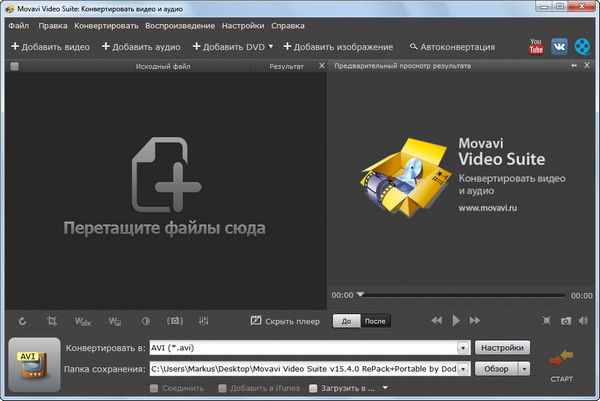
Task: Click Добавить аудио button
Action: [141, 47]
